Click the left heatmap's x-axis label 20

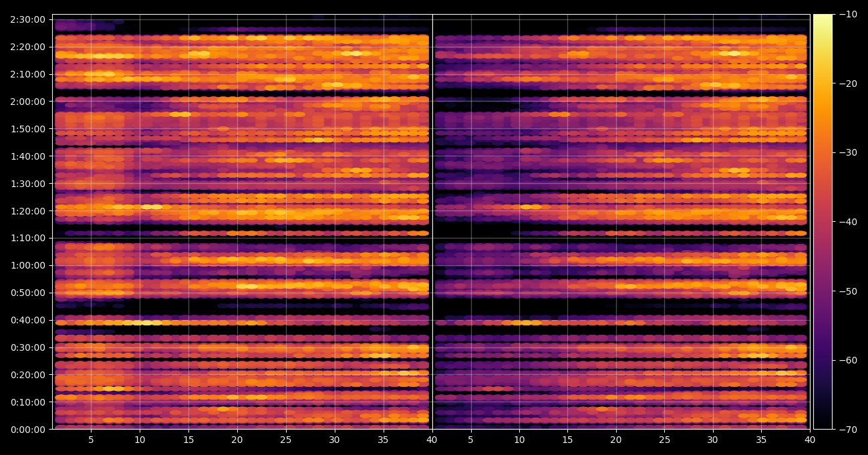(x=237, y=440)
